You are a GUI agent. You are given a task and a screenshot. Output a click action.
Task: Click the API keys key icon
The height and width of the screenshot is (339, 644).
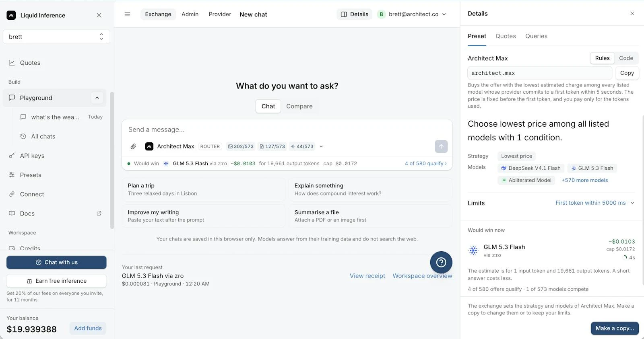tap(12, 156)
